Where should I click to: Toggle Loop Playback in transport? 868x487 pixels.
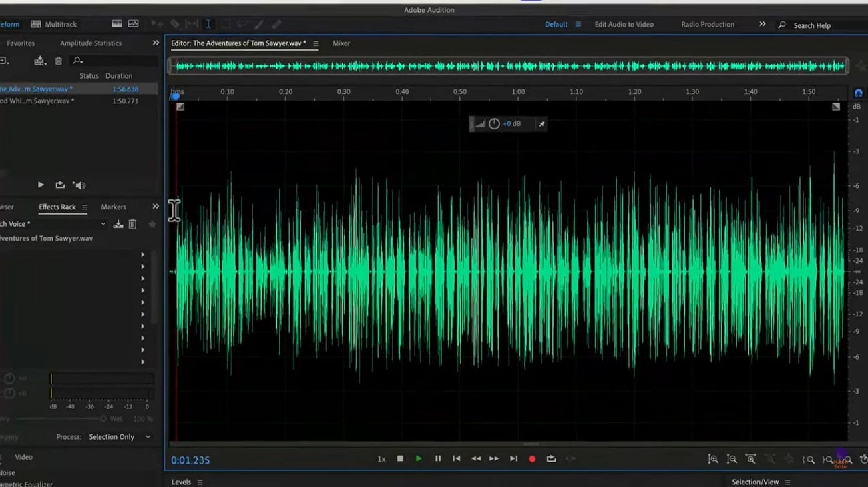[x=551, y=458]
